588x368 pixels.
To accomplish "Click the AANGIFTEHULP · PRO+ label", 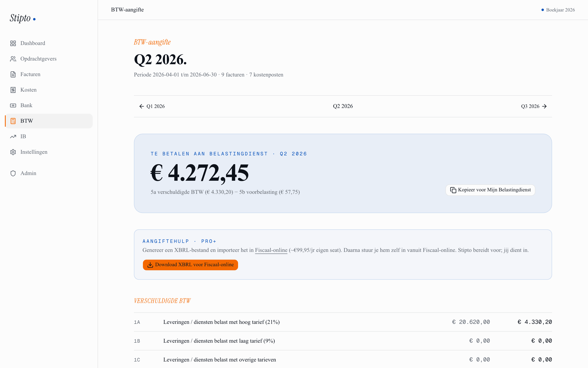I will tap(179, 241).
